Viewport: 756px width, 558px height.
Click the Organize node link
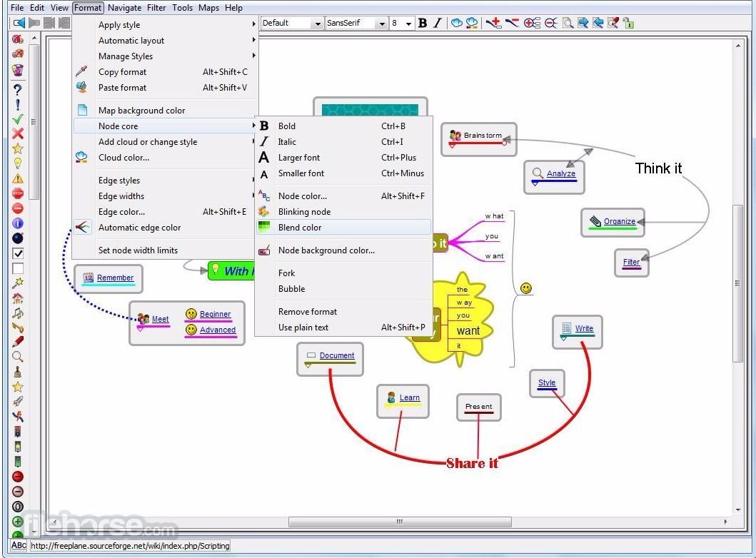[619, 221]
